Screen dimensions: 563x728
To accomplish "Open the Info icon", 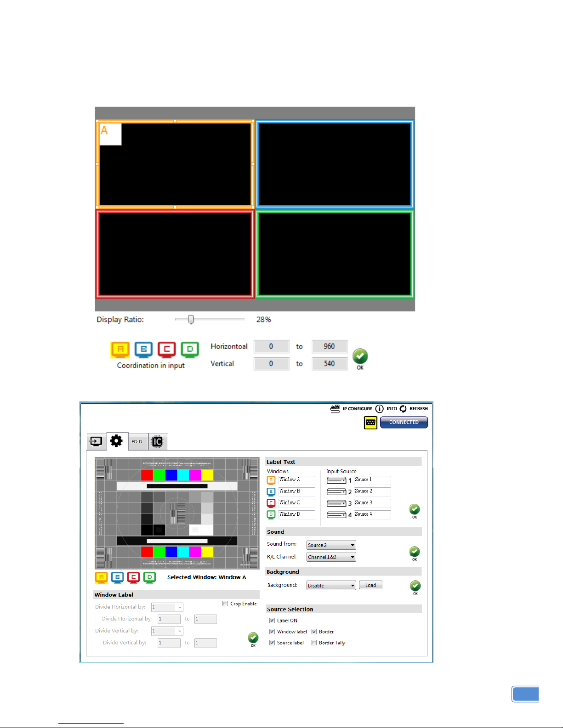I will coord(379,408).
